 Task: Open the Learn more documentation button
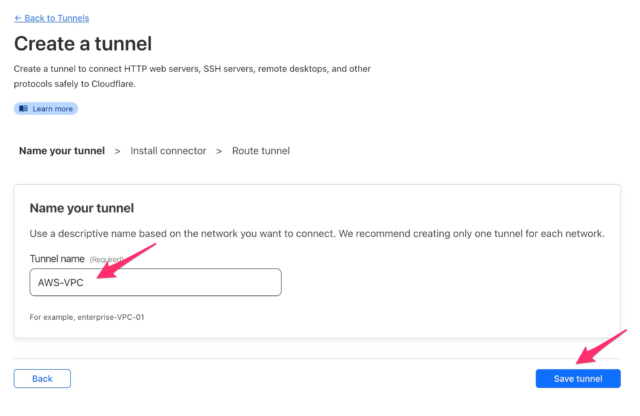pyautogui.click(x=46, y=108)
